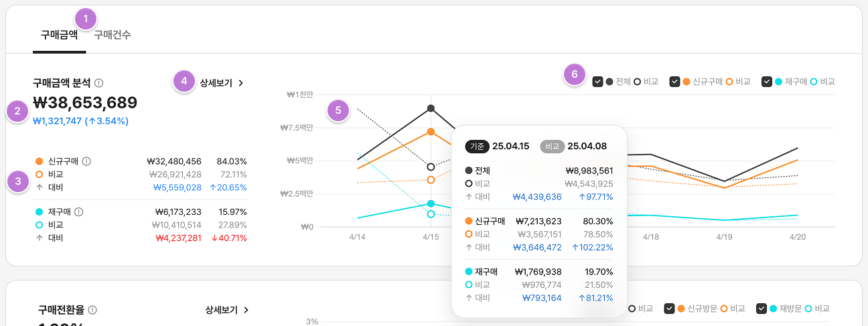Click the info icon beside 구매전환율
The width and height of the screenshot is (868, 326).
tap(92, 310)
